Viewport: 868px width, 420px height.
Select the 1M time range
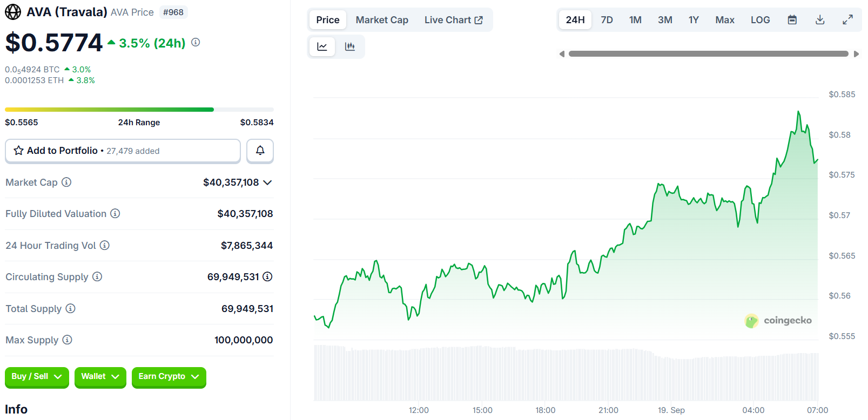pyautogui.click(x=635, y=20)
